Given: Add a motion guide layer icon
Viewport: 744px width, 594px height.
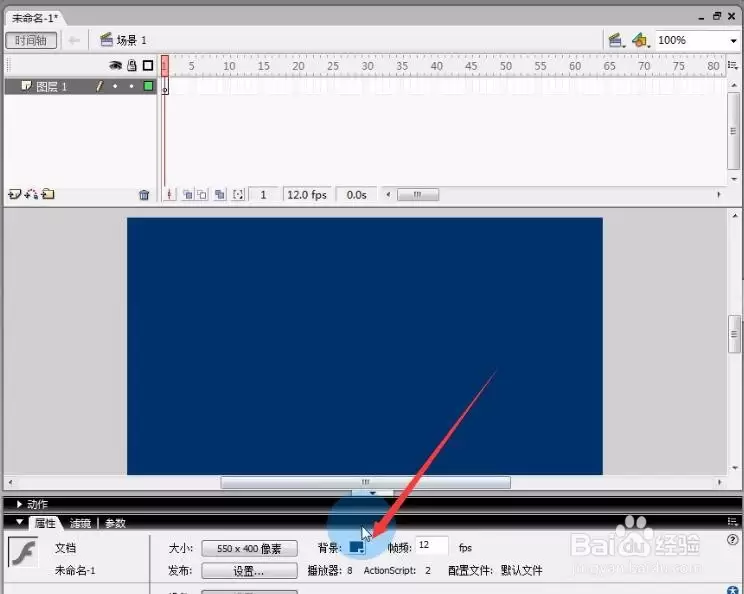Looking at the screenshot, I should tap(31, 194).
